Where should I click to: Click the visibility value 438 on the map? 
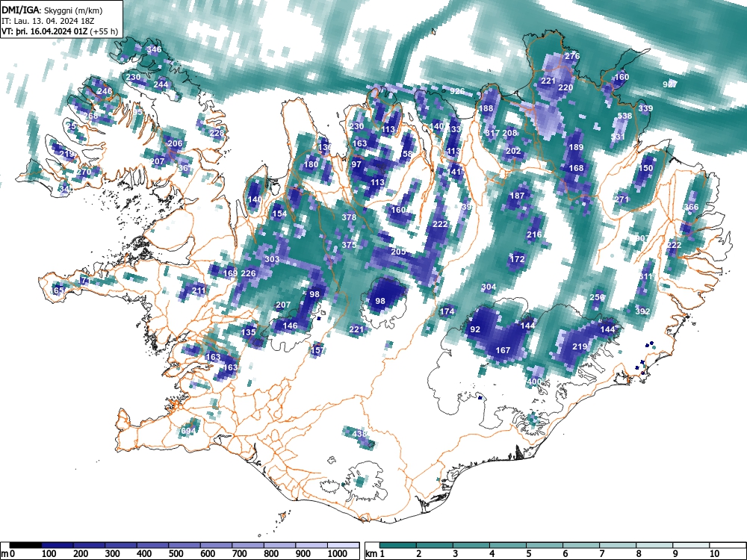pyautogui.click(x=359, y=435)
